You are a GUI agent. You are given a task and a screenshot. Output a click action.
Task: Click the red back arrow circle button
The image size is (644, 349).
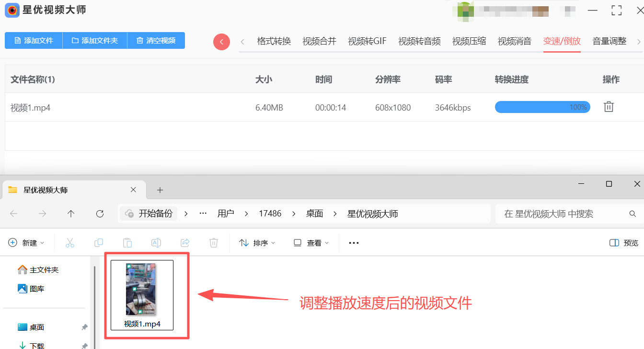(x=221, y=42)
